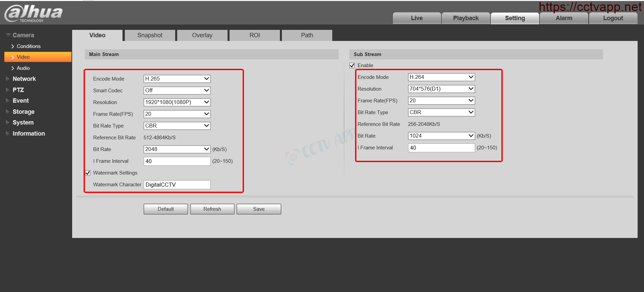
Task: Collapse the Camera section arrow
Action: 8,35
